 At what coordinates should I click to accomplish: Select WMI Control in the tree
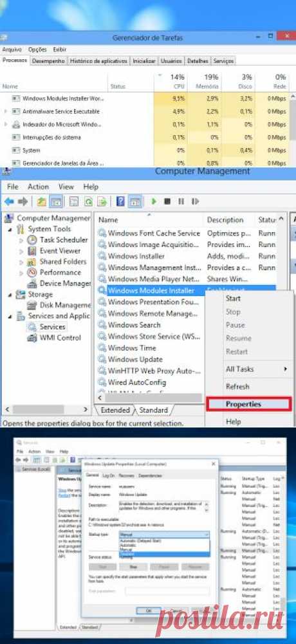(60, 338)
